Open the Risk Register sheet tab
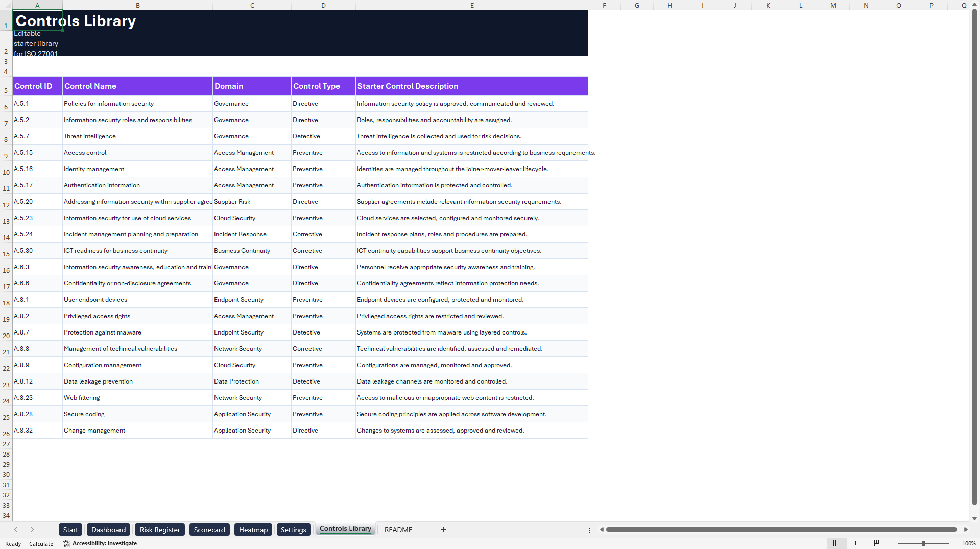 tap(160, 530)
